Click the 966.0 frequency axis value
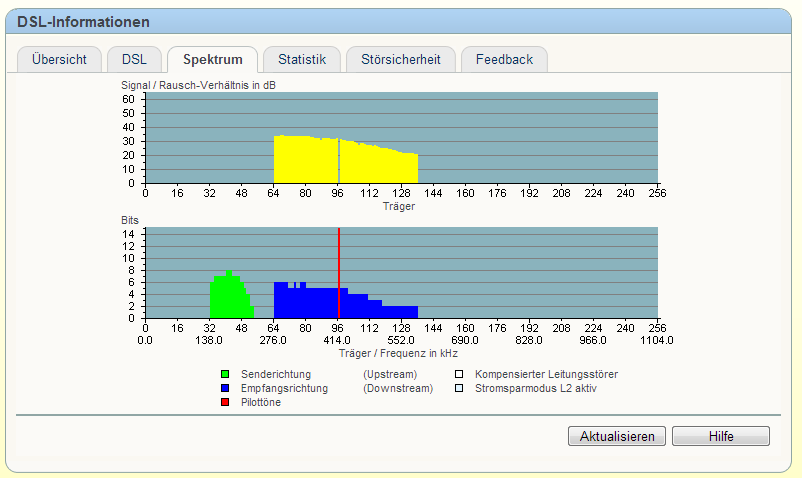802x478 pixels. [593, 340]
